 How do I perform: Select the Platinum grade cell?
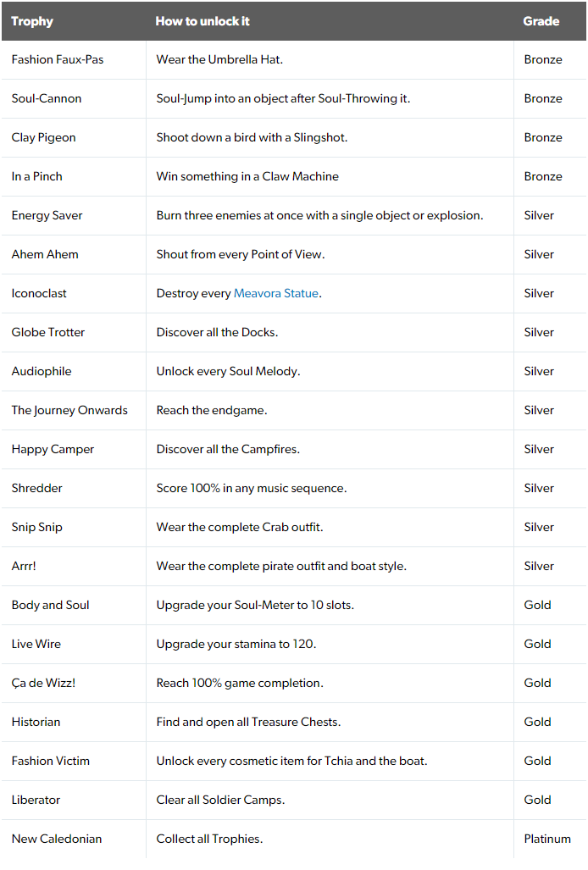(x=547, y=839)
